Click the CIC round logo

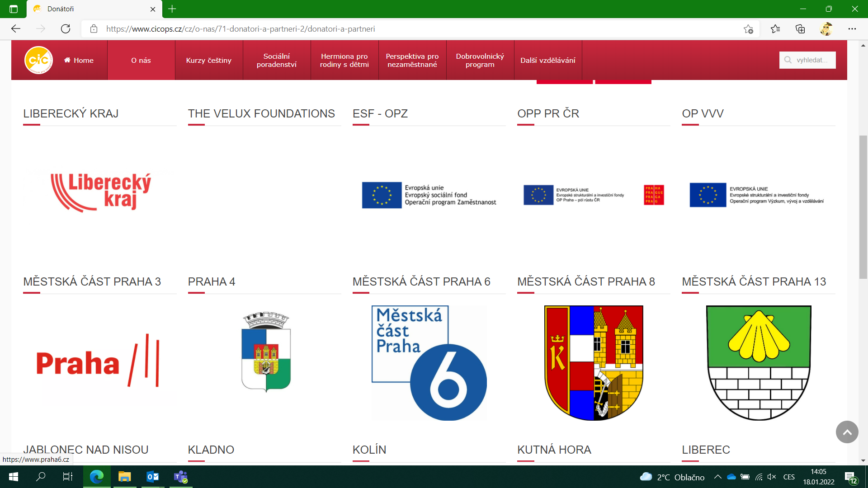click(38, 60)
